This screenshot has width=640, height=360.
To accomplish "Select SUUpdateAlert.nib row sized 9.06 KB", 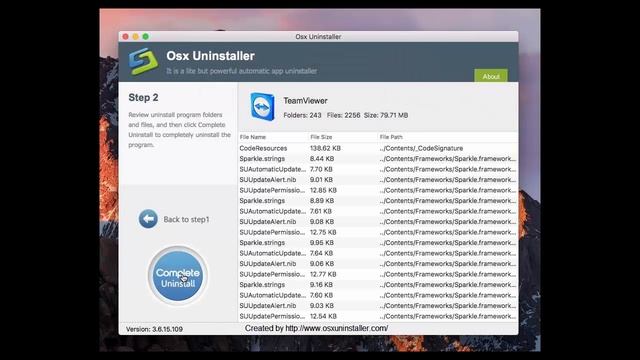I will point(378,264).
